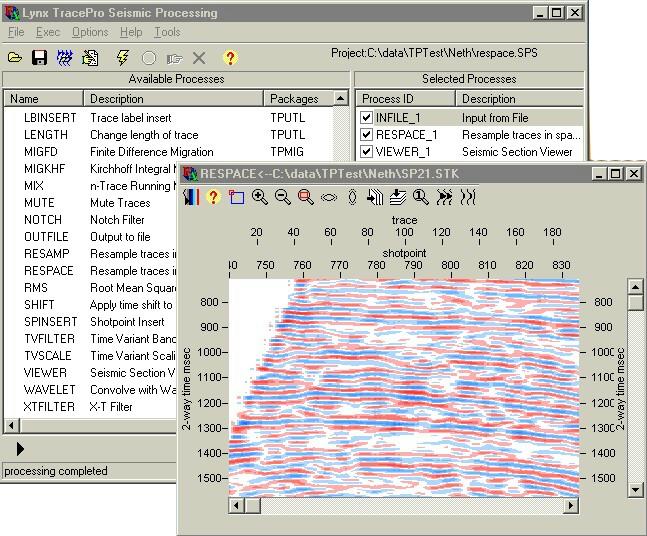Select the SHIFT process row
647x536 pixels.
click(x=91, y=305)
